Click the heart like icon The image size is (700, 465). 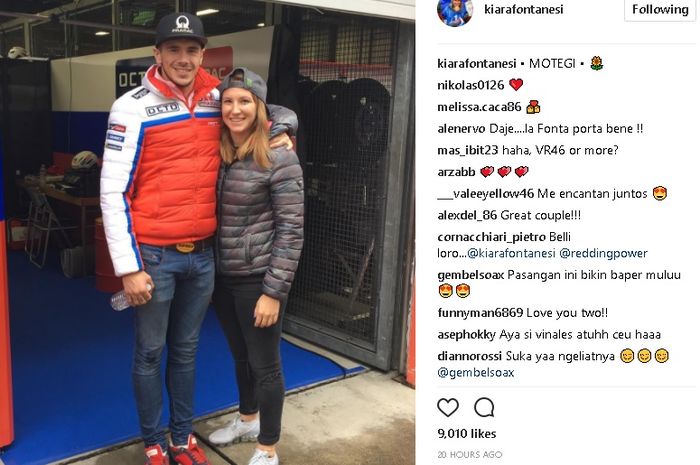coord(448,407)
